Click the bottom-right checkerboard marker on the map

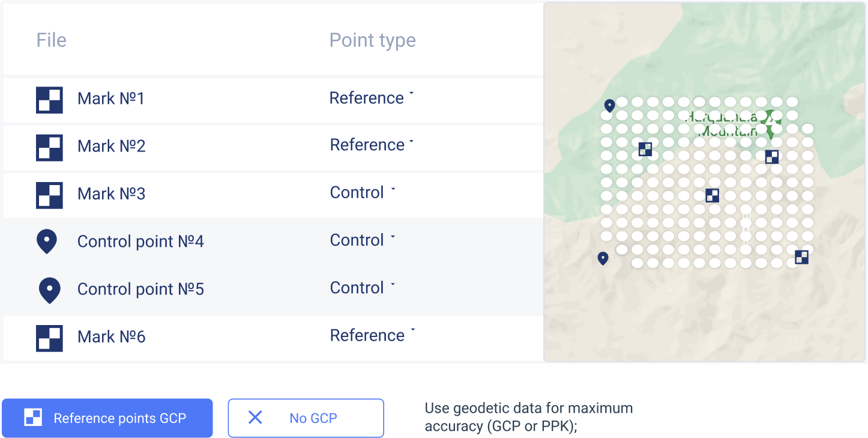pos(801,257)
